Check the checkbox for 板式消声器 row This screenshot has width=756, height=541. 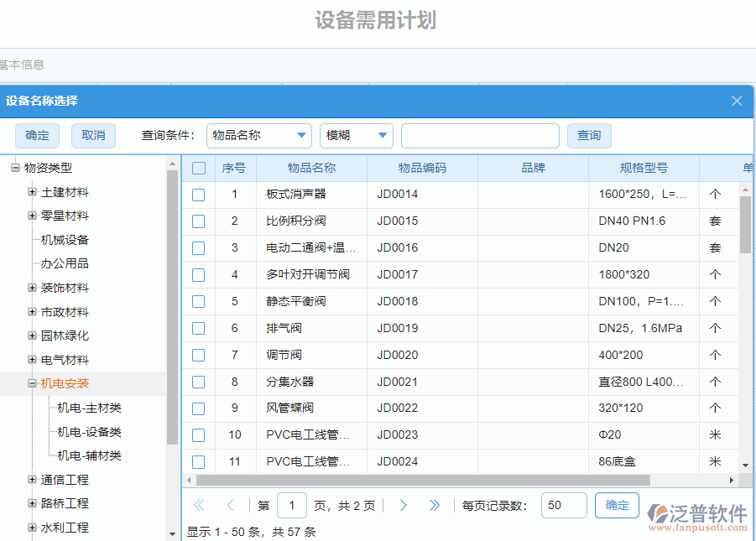[198, 194]
